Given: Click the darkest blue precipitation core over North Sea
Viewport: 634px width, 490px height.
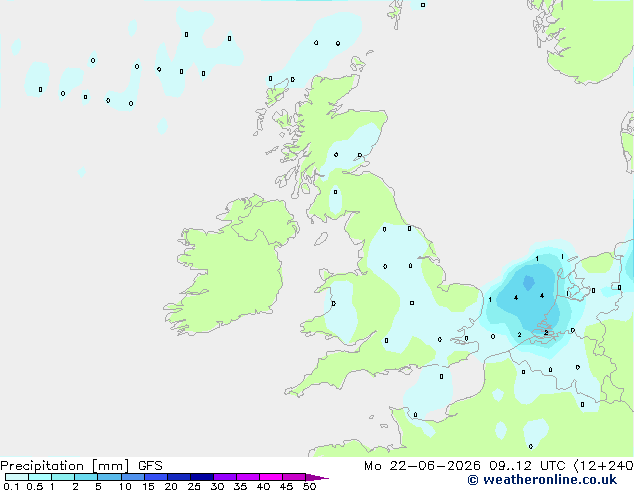Looking at the screenshot, I should (x=528, y=282).
